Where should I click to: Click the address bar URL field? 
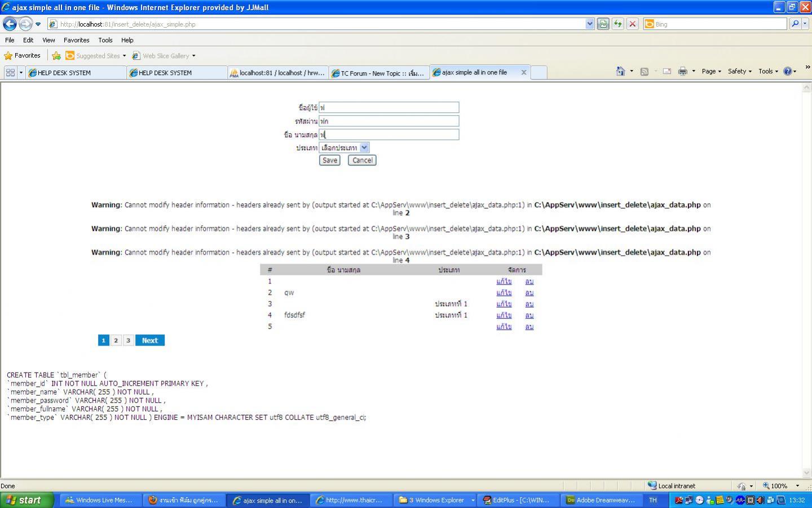tap(316, 24)
